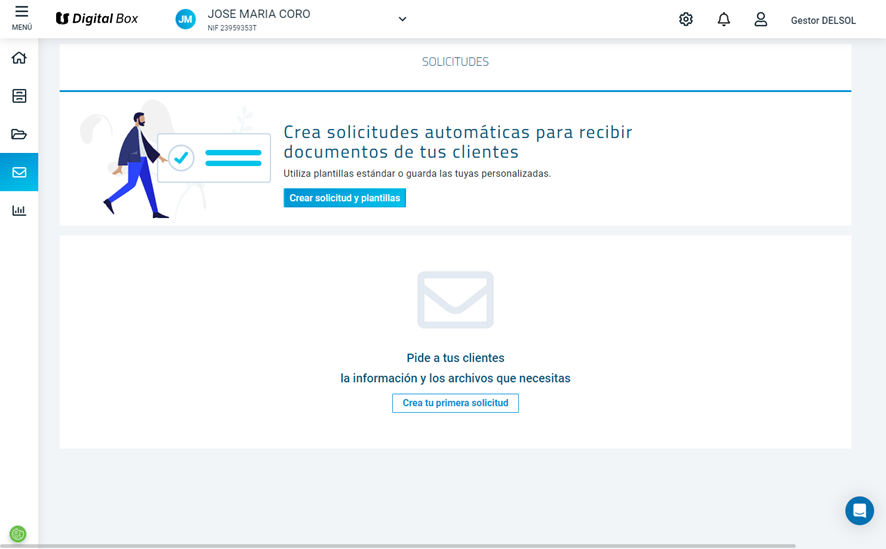
Task: Click the SOLICITUDES header title
Action: [x=455, y=62]
